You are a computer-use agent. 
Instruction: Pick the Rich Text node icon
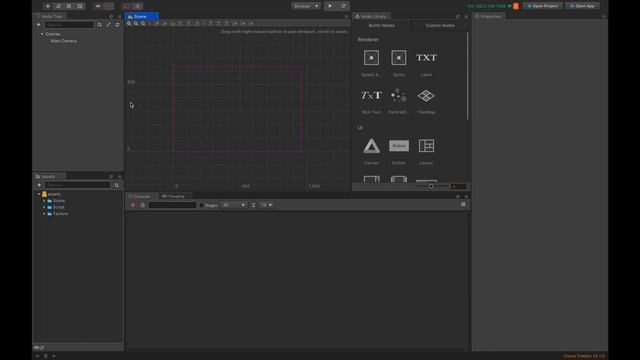pos(371,96)
